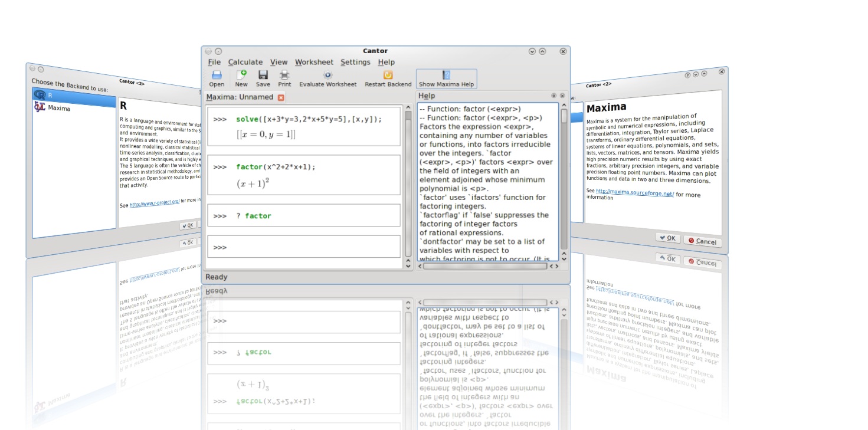Open the File menu
This screenshot has width=868, height=430.
click(x=214, y=62)
